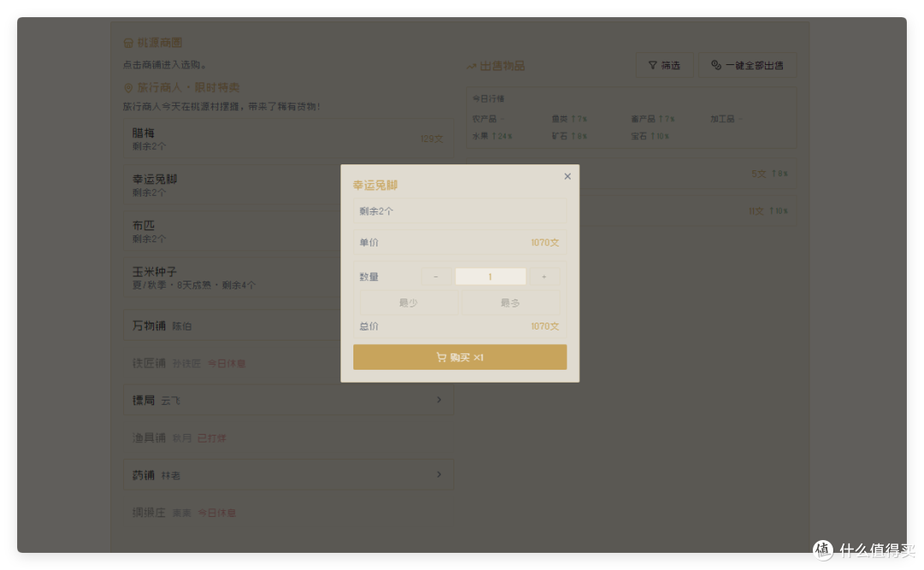The image size is (924, 570).
Task: Click the 剩余2个 stock field in dialog
Action: [459, 211]
